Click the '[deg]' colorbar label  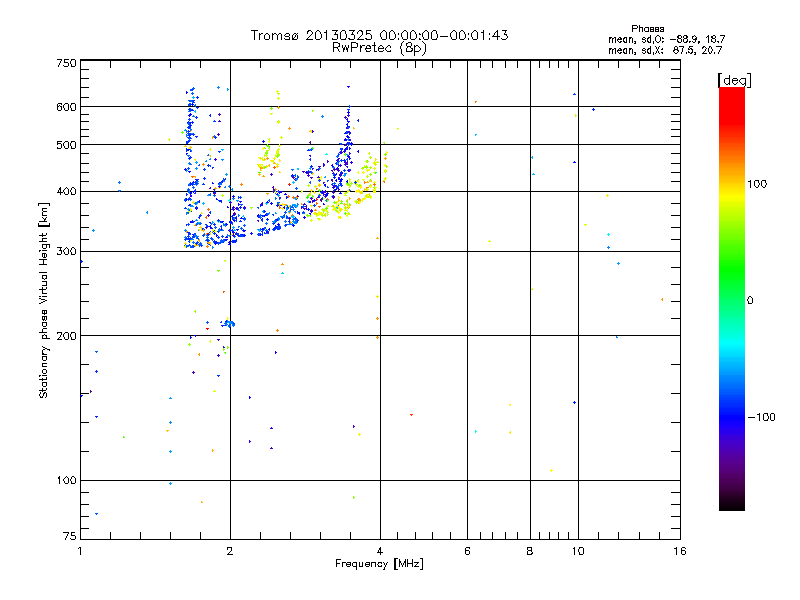(x=734, y=80)
